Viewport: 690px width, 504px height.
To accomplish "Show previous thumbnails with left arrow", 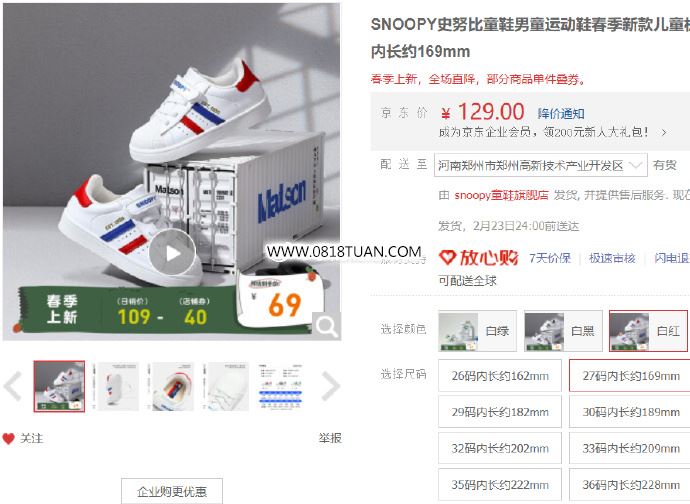I will (x=13, y=386).
